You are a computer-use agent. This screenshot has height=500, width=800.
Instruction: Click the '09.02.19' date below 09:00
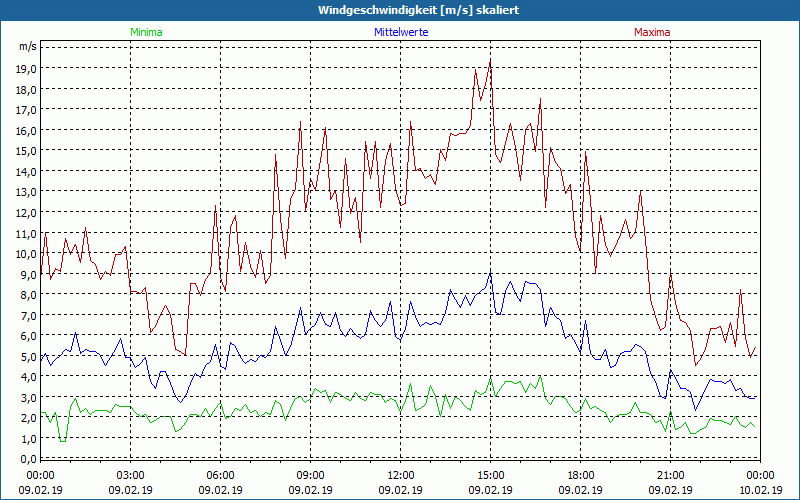coord(311,490)
